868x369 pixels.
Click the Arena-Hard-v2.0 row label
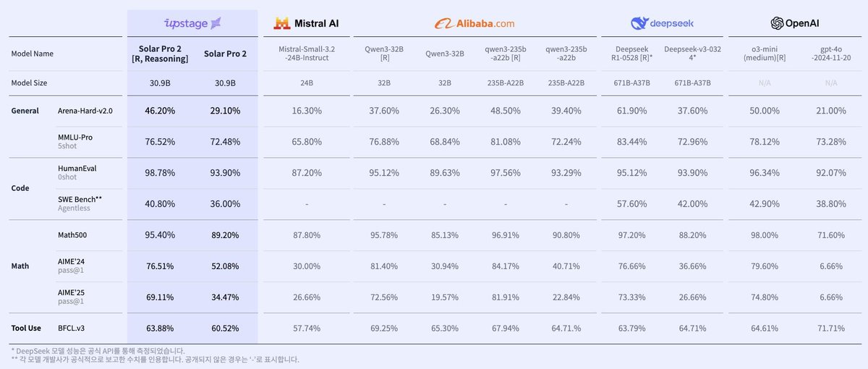[85, 111]
